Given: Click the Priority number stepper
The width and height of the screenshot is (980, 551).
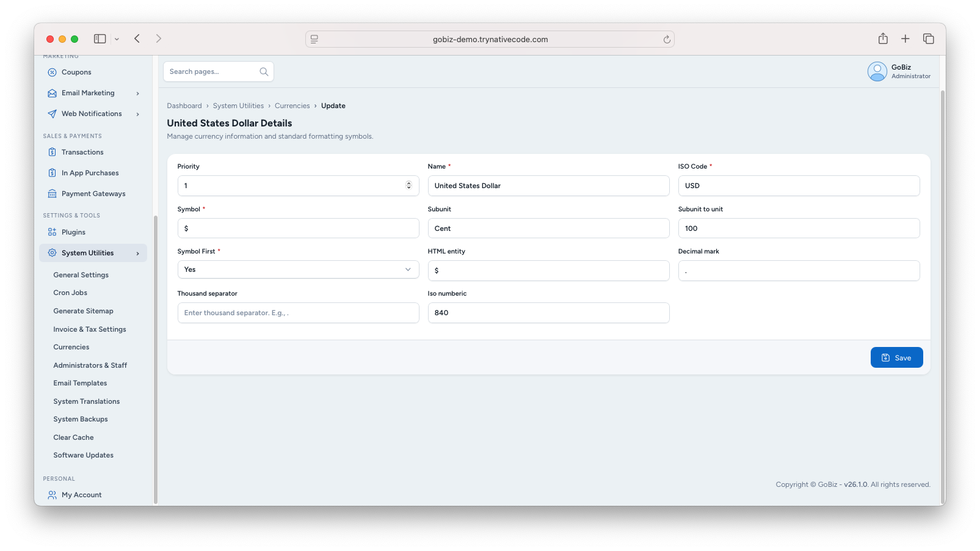Looking at the screenshot, I should 409,186.
